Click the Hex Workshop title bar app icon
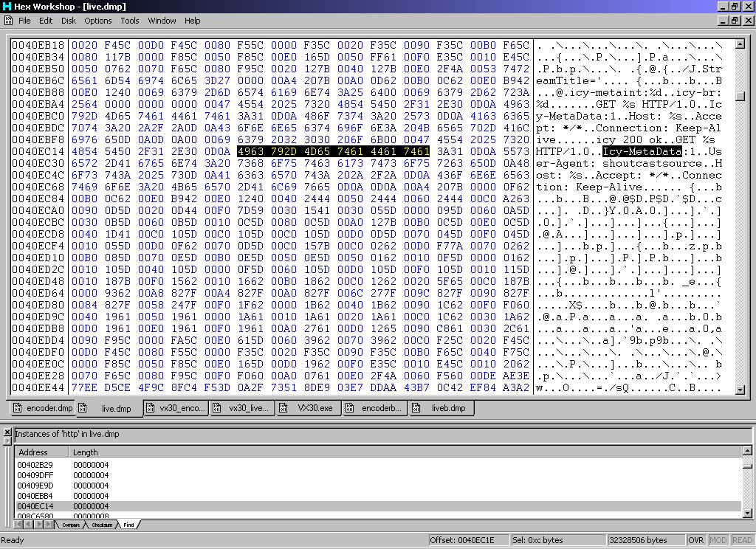The width and height of the screenshot is (756, 549). 7,6
